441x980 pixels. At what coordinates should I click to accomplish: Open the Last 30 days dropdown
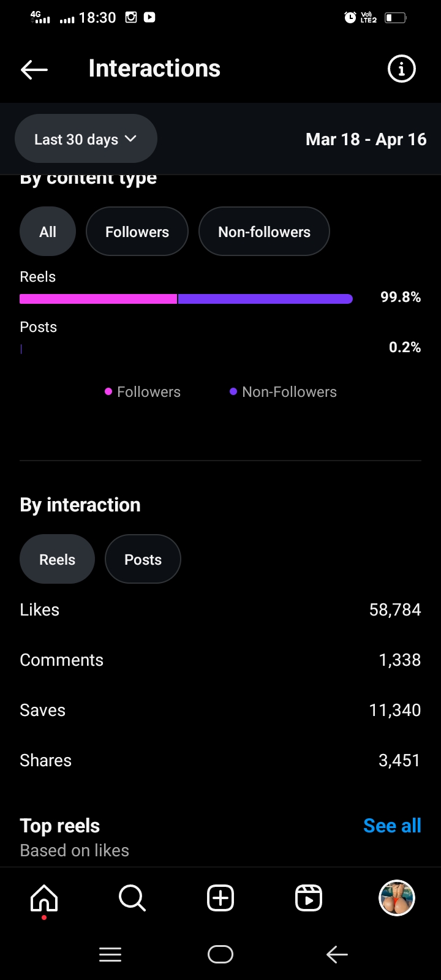pyautogui.click(x=86, y=139)
